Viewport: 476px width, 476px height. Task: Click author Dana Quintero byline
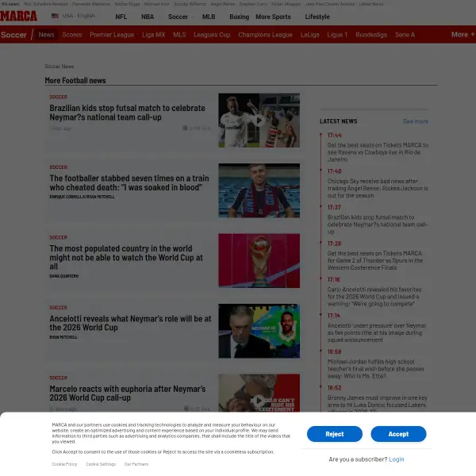[64, 276]
